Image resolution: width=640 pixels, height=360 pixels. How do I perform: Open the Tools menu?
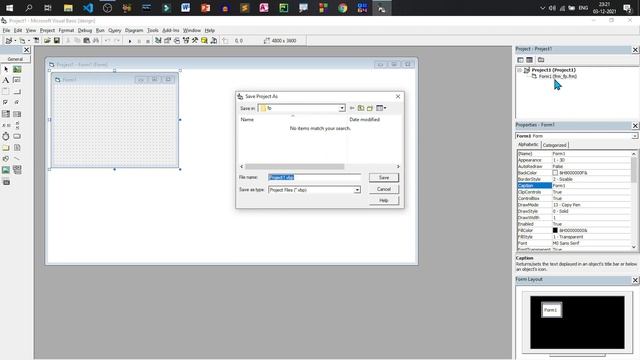pyautogui.click(x=153, y=30)
